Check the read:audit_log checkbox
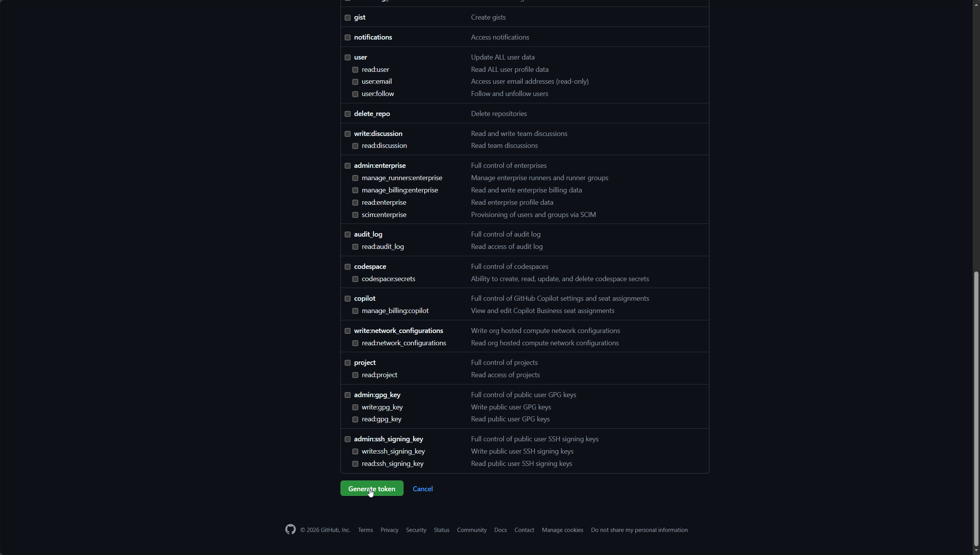The height and width of the screenshot is (555, 980). [x=355, y=247]
